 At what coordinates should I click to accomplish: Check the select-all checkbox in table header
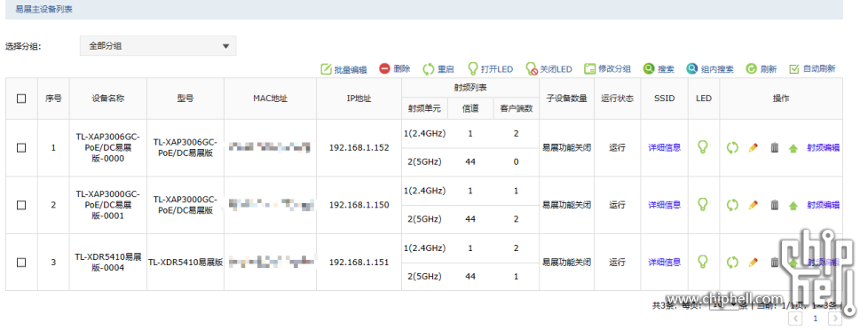pyautogui.click(x=21, y=98)
